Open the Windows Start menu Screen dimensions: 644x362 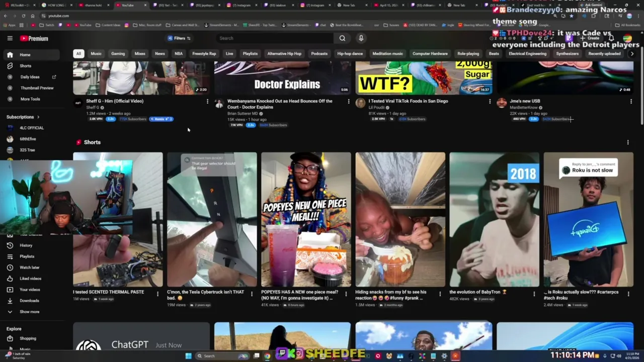pyautogui.click(x=188, y=356)
